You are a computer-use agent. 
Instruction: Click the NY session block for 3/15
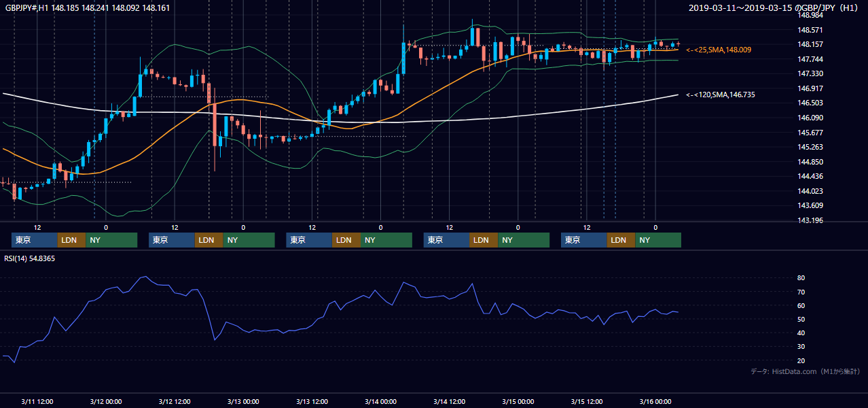click(x=658, y=240)
